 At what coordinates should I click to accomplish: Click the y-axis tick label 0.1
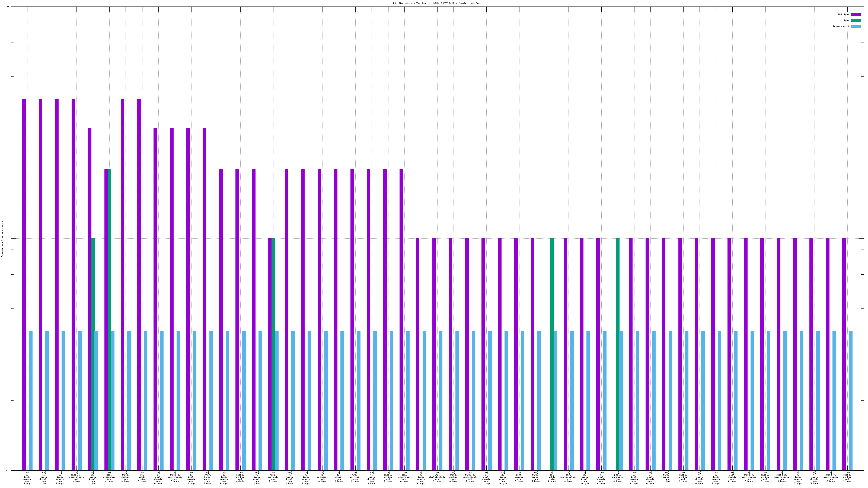pos(7,470)
